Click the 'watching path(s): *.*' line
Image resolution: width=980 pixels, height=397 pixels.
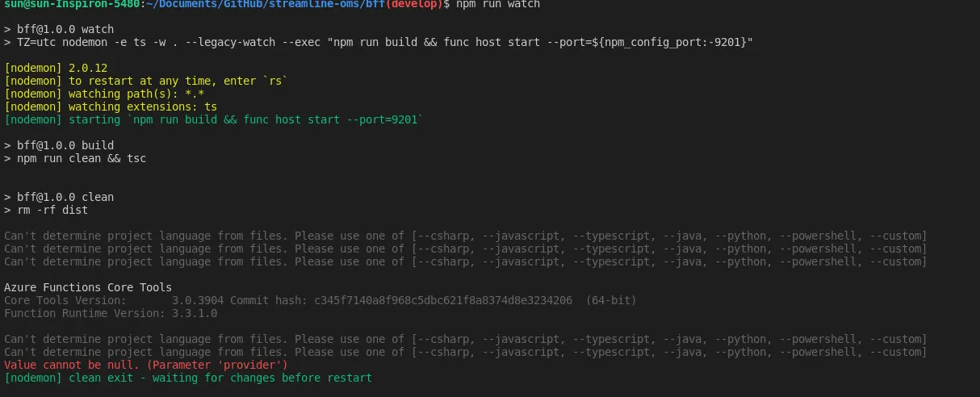coord(104,94)
